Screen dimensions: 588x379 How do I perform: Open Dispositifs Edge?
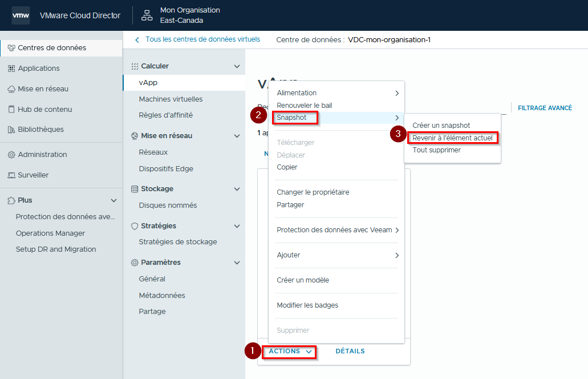click(x=166, y=169)
